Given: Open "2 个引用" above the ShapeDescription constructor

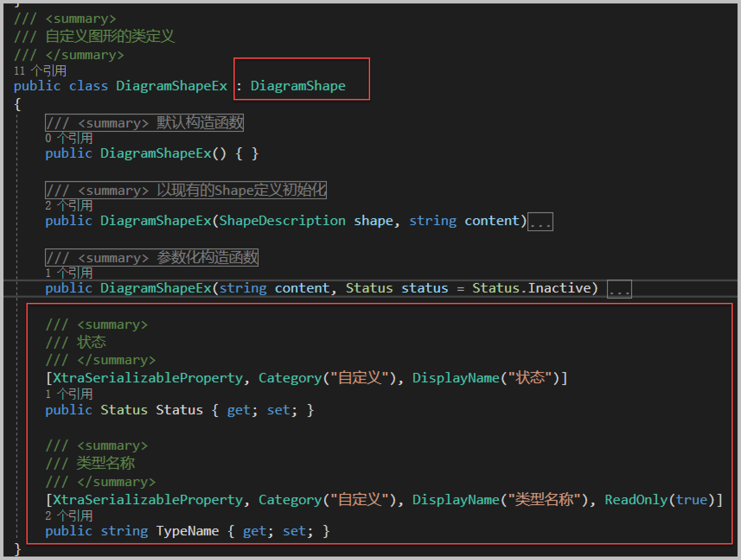Looking at the screenshot, I should point(69,206).
